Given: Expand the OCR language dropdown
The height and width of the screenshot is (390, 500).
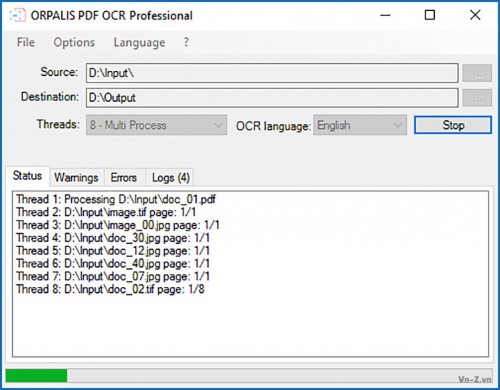Looking at the screenshot, I should (x=360, y=125).
